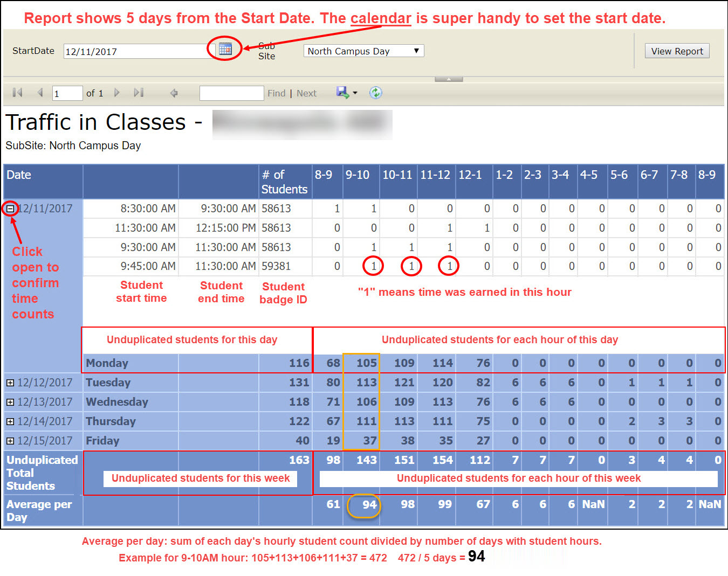Click the StartDate input field
Viewport: 728px width, 576px height.
point(138,50)
